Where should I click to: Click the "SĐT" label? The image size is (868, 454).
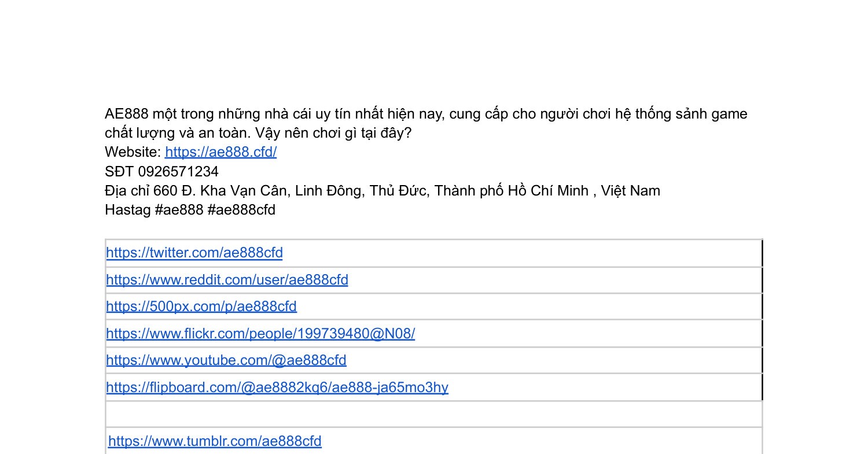[119, 172]
